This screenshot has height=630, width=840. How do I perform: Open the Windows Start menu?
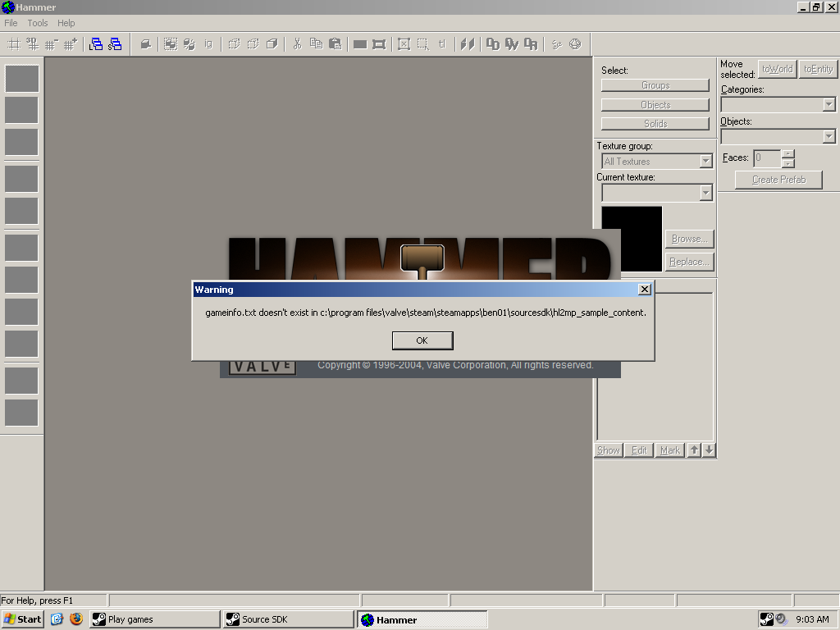[22, 620]
